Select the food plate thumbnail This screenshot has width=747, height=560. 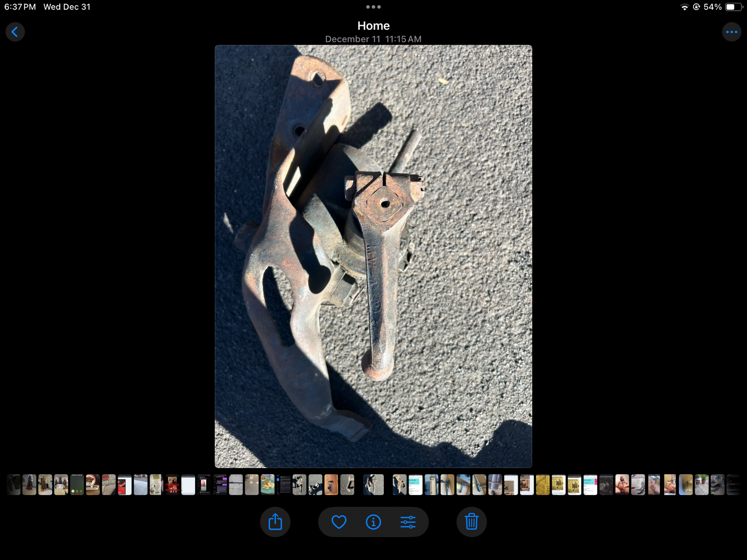point(268,485)
